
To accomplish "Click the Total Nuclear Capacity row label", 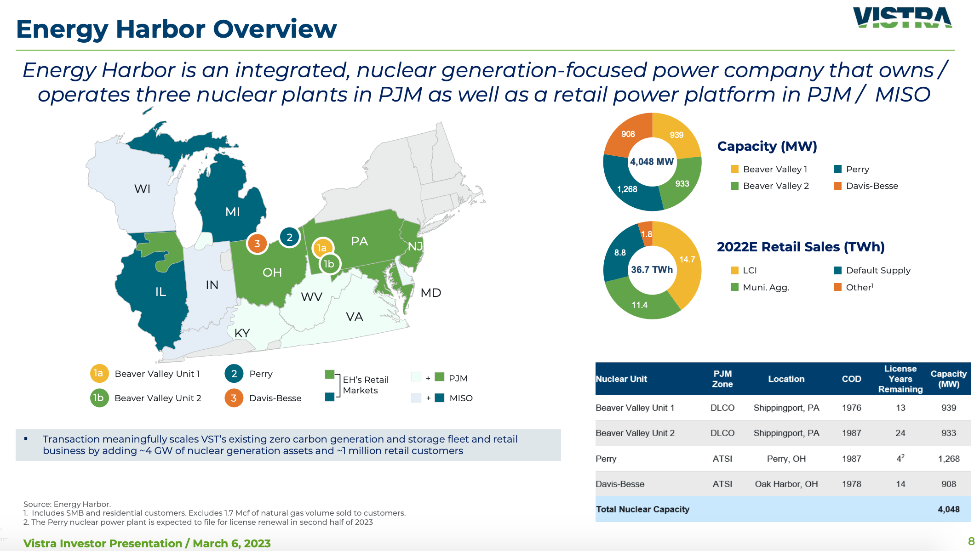I will (x=642, y=509).
